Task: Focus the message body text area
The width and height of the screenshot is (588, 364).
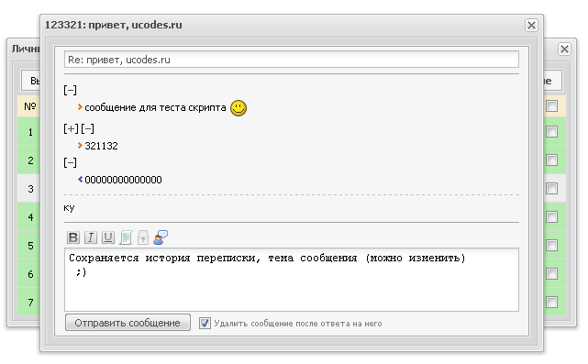Action: click(292, 280)
